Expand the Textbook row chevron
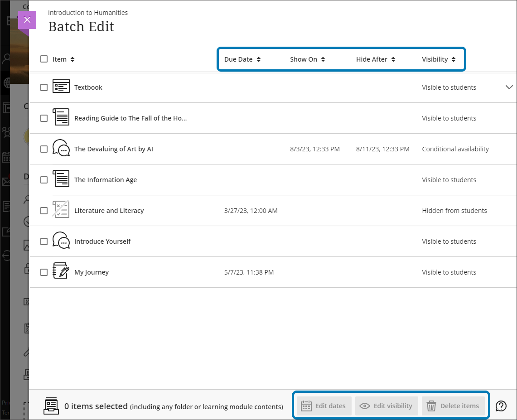This screenshot has height=420, width=517. point(509,87)
